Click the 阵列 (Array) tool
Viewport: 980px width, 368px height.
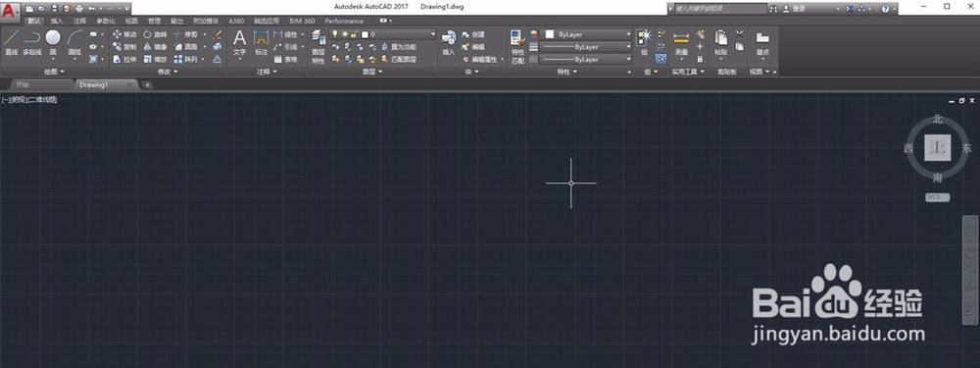click(x=185, y=60)
